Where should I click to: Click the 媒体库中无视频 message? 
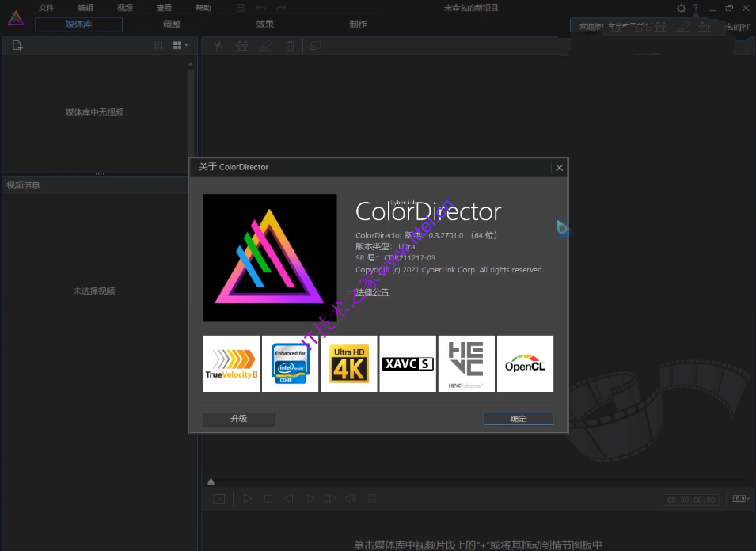94,112
